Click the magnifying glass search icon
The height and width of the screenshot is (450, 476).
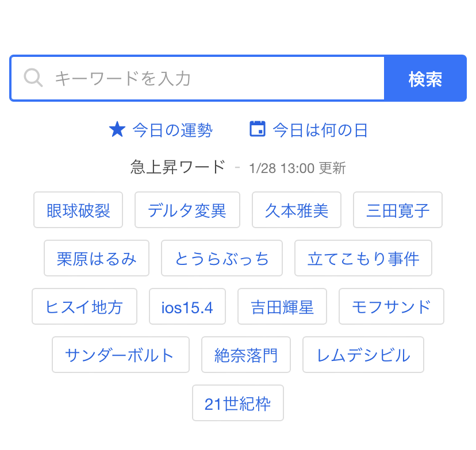pos(33,78)
